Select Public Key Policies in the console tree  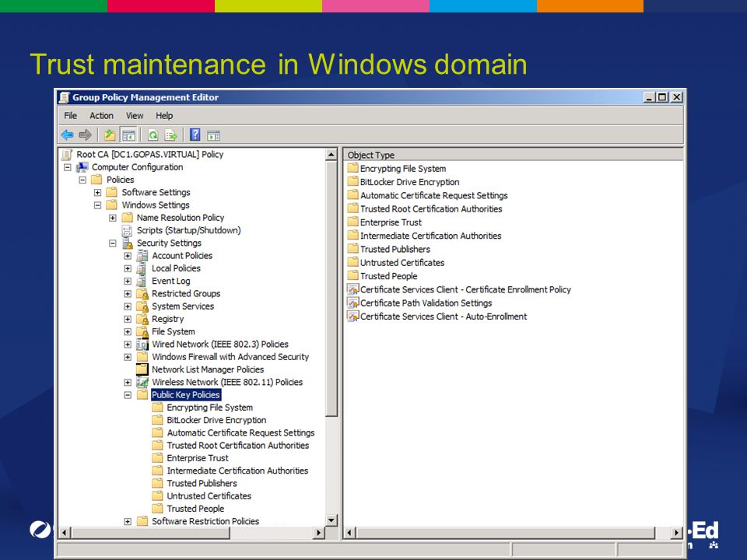pos(186,395)
